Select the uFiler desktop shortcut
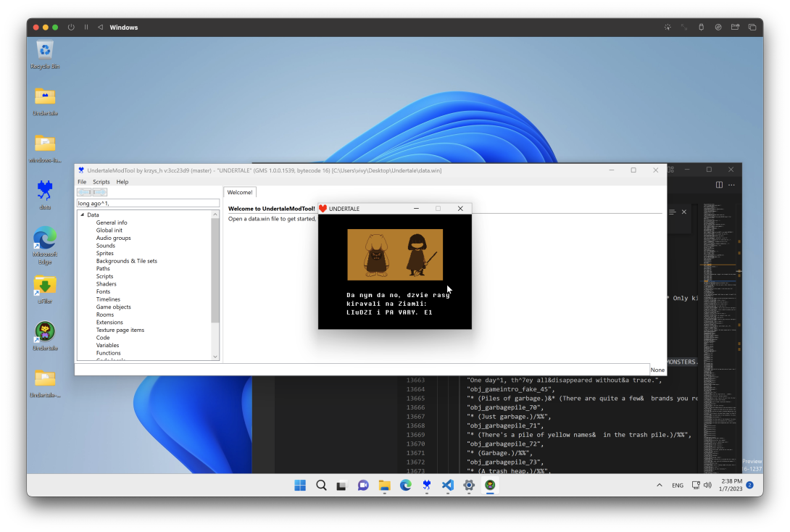 pyautogui.click(x=45, y=290)
